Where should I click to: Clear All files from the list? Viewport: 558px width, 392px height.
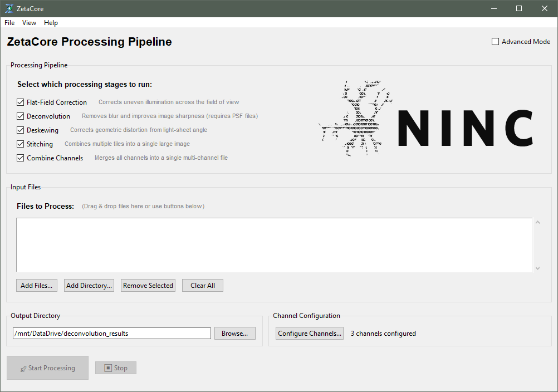pyautogui.click(x=203, y=286)
